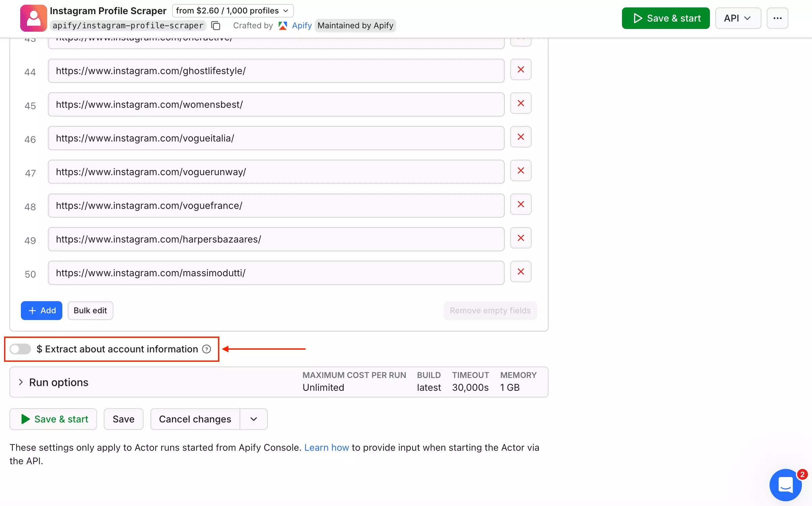Screen dimensions: 812x506
Task: Edit the vogueitalia URL field
Action: click(276, 138)
